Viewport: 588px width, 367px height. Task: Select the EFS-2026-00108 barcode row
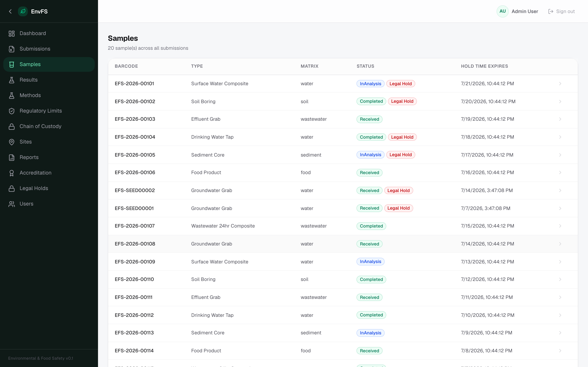click(x=343, y=244)
